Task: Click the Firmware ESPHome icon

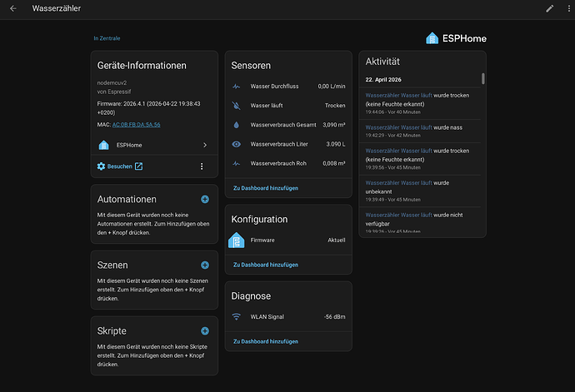Action: (237, 241)
